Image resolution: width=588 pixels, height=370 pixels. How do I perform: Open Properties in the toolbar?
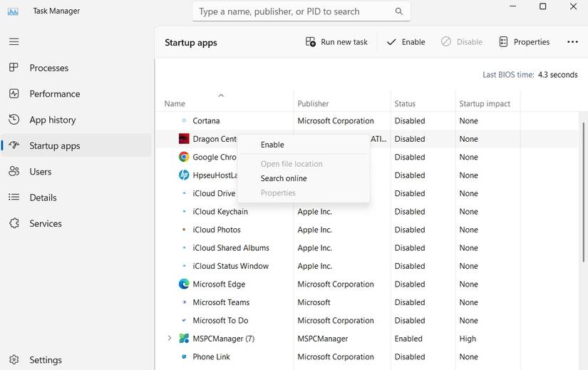coord(524,42)
